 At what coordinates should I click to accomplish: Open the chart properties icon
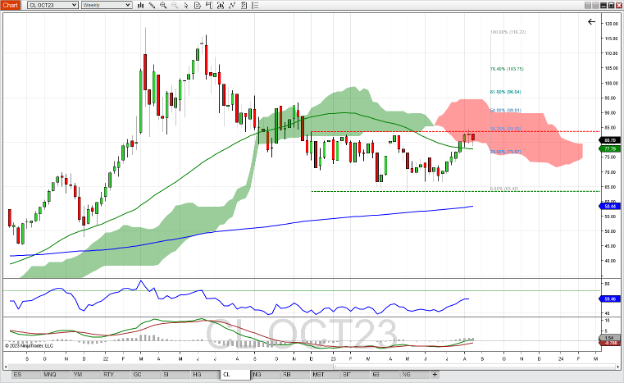tap(244, 5)
